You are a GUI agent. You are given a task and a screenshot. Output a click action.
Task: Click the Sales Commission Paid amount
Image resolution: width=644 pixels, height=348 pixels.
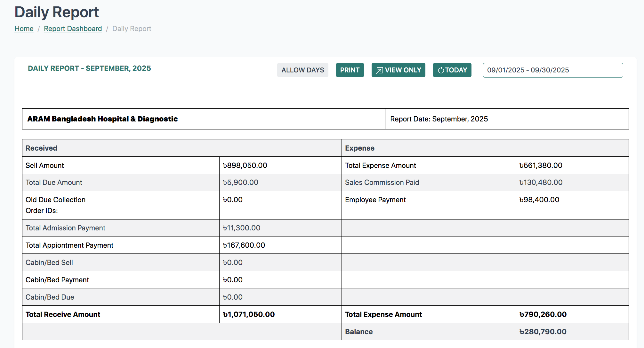(541, 183)
